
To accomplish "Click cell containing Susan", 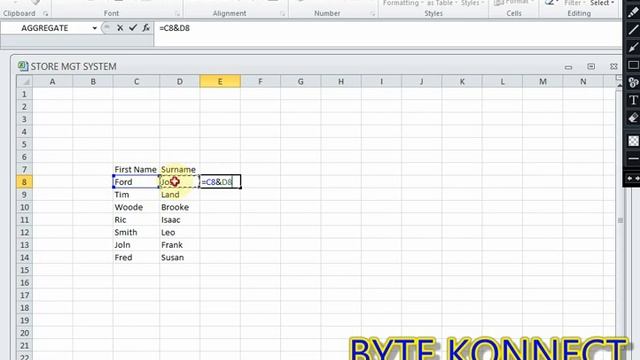I will (x=180, y=258).
